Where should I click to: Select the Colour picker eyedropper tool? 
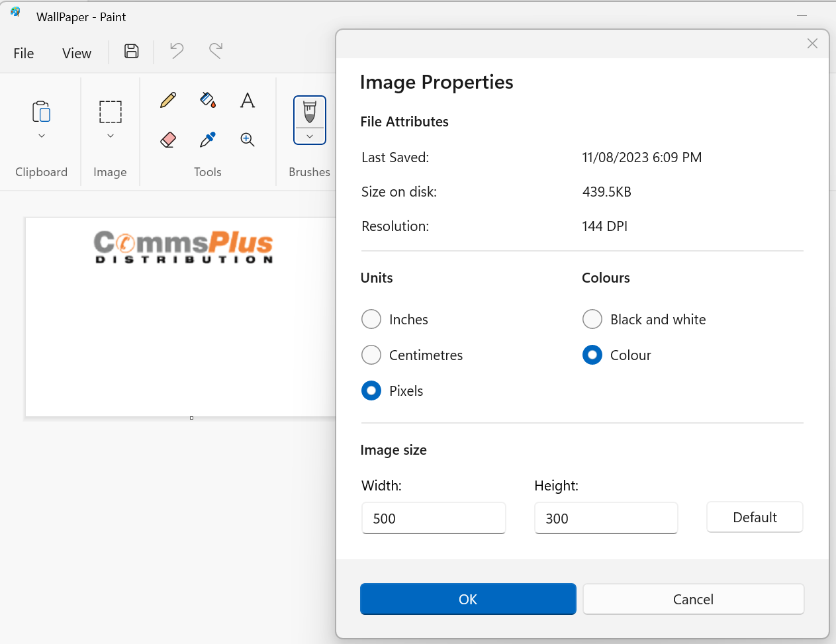point(208,140)
